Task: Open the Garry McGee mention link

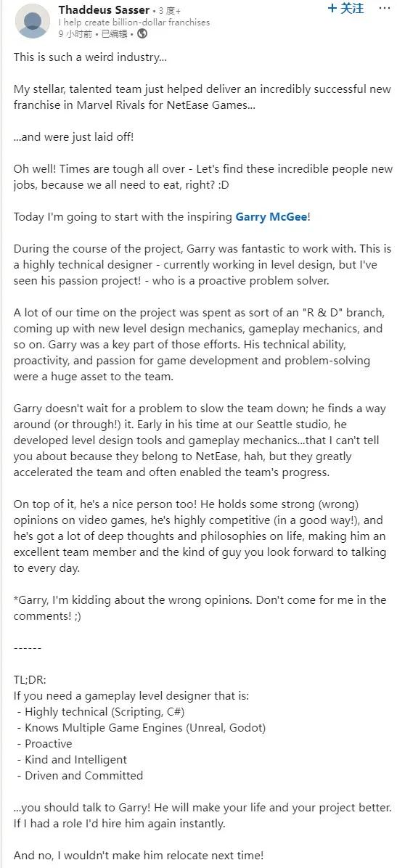Action: 271,217
